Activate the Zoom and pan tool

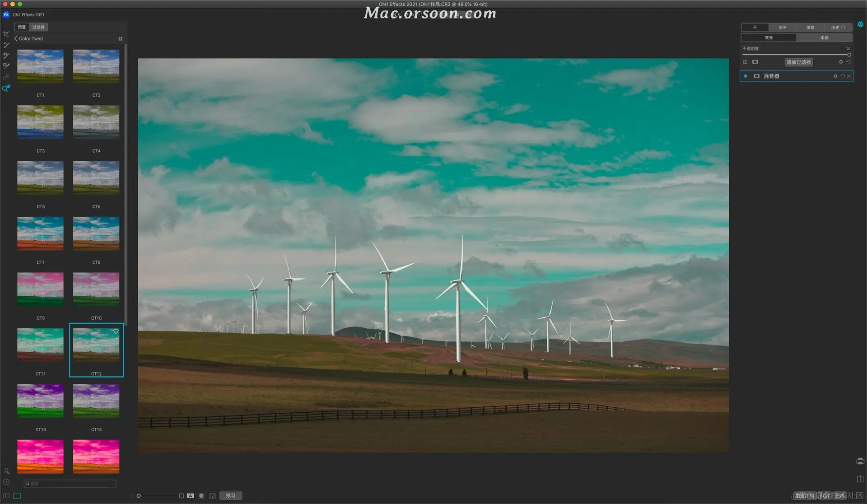pos(6,89)
